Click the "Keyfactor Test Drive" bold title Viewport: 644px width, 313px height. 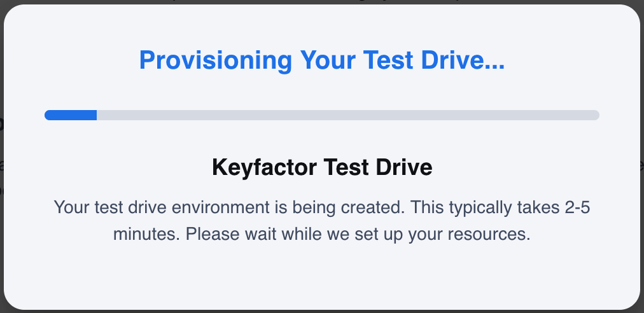[322, 167]
